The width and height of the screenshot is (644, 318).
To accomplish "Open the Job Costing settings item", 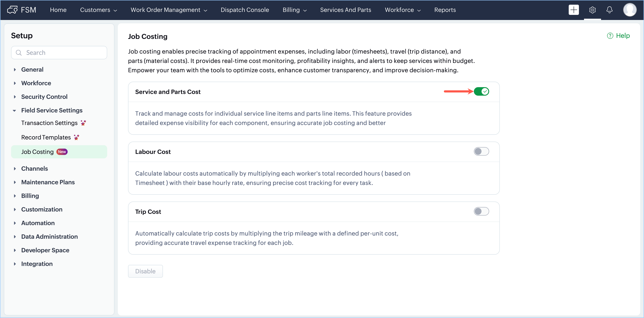I will coord(37,152).
